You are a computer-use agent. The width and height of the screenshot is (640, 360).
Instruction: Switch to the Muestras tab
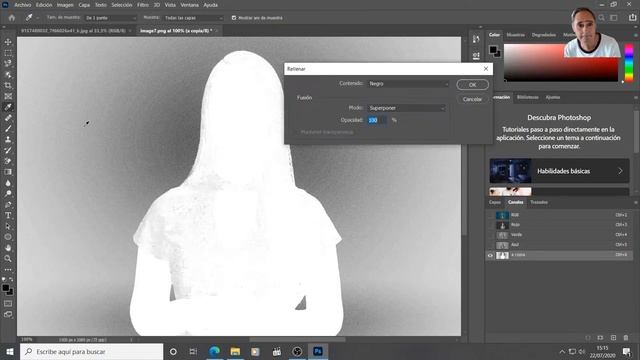click(x=516, y=35)
